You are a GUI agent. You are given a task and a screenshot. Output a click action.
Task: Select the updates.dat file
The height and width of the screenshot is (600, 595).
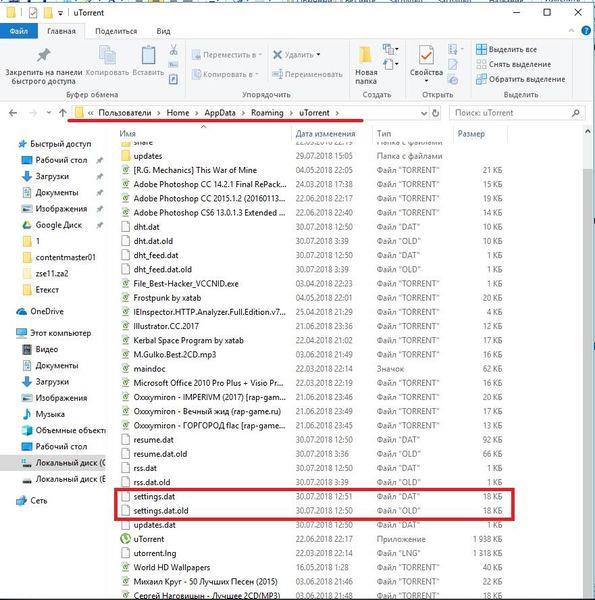[x=314, y=525]
